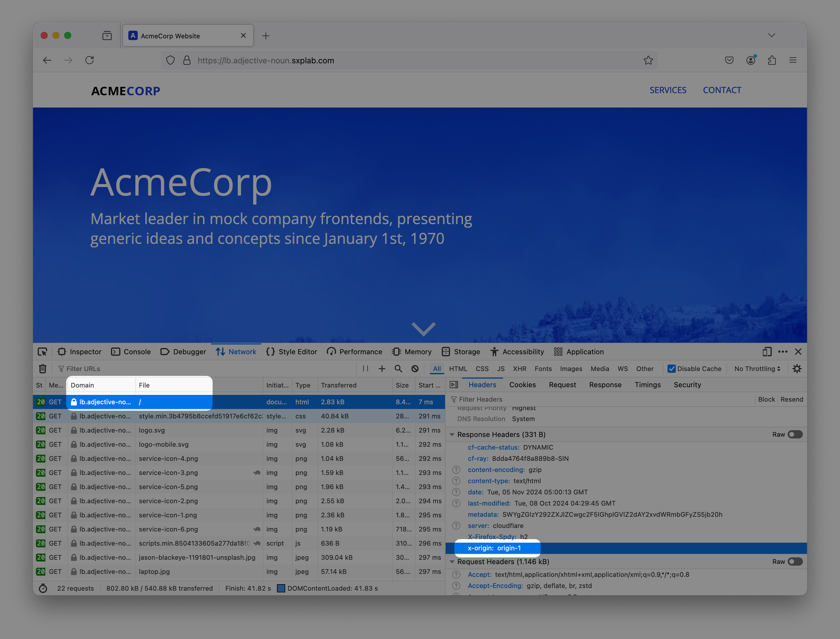The width and height of the screenshot is (840, 639).
Task: Click the scroll-down chevron on hero
Action: pos(423,329)
